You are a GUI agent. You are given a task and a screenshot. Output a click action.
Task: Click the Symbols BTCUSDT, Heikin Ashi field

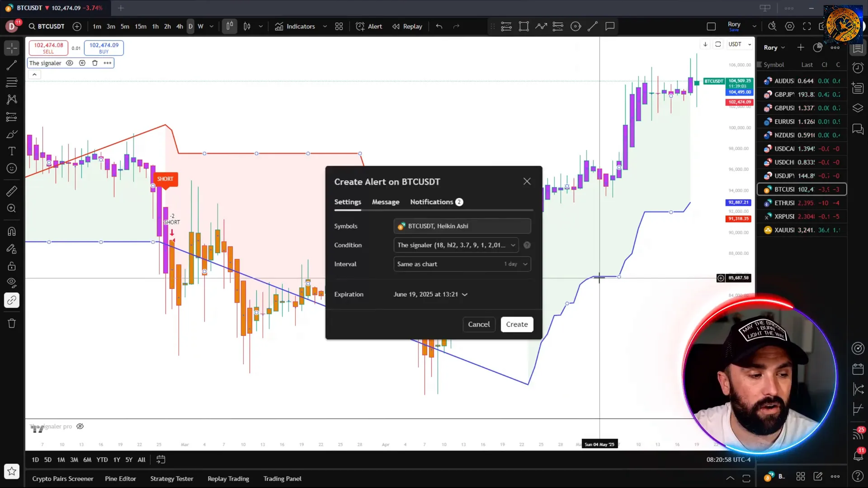(x=462, y=226)
